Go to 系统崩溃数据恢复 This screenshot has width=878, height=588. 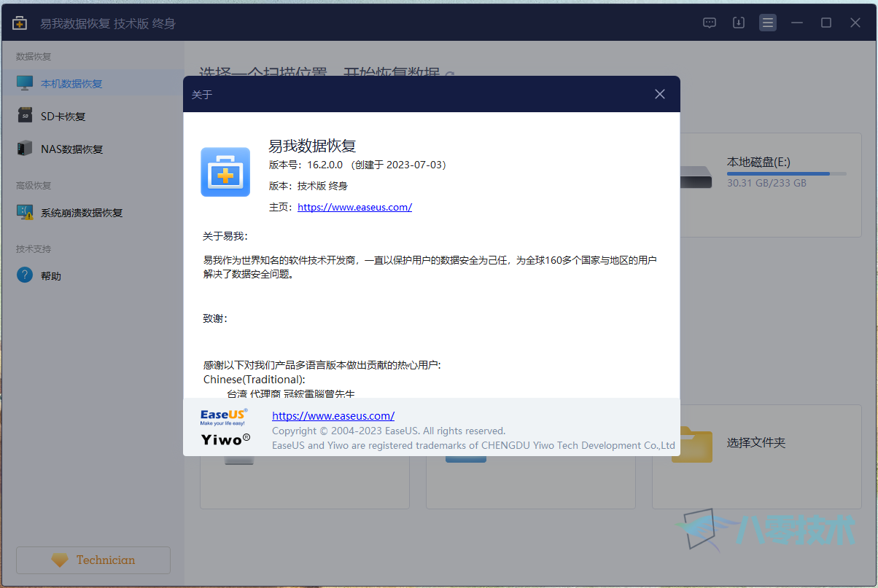point(93,213)
